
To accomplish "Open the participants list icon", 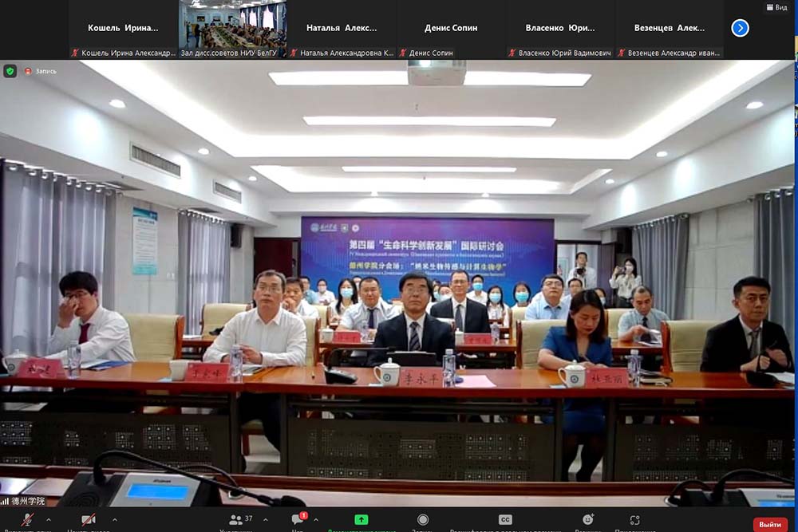I will 236,520.
